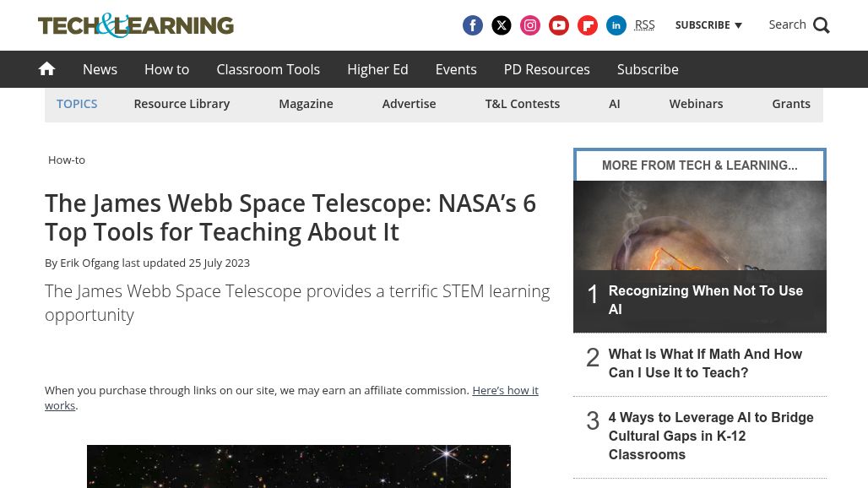This screenshot has width=868, height=488.
Task: Open Recognizing When Not To Use AI article
Action: 705,300
